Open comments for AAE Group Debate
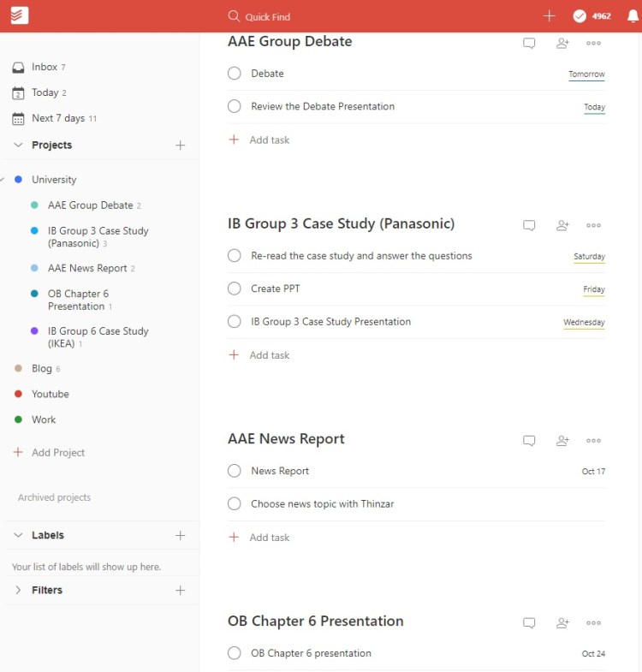642x672 pixels. click(529, 43)
